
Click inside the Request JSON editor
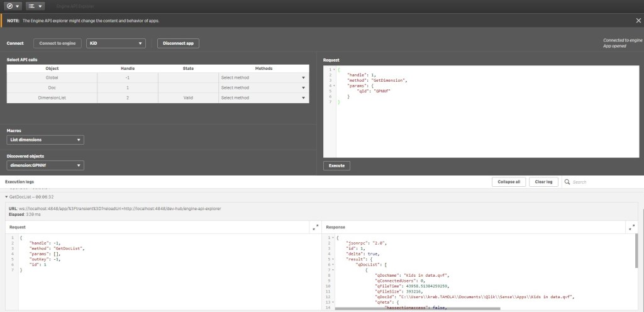[x=487, y=112]
